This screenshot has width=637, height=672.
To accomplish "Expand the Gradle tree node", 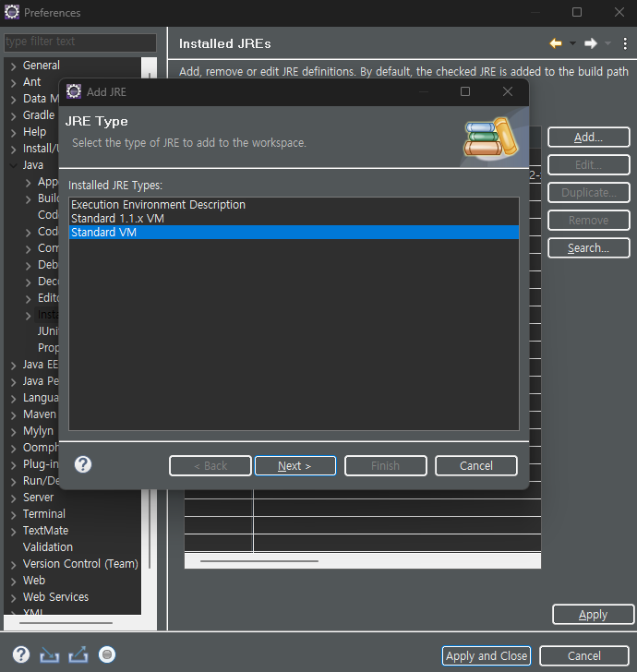I will coord(14,116).
